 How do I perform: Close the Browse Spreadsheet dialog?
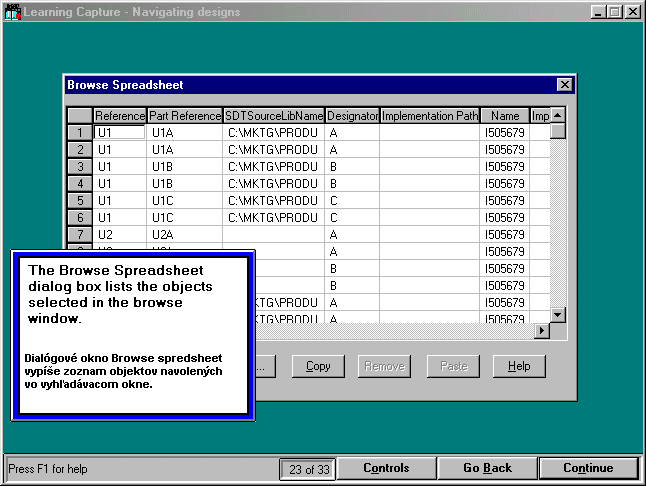(564, 85)
